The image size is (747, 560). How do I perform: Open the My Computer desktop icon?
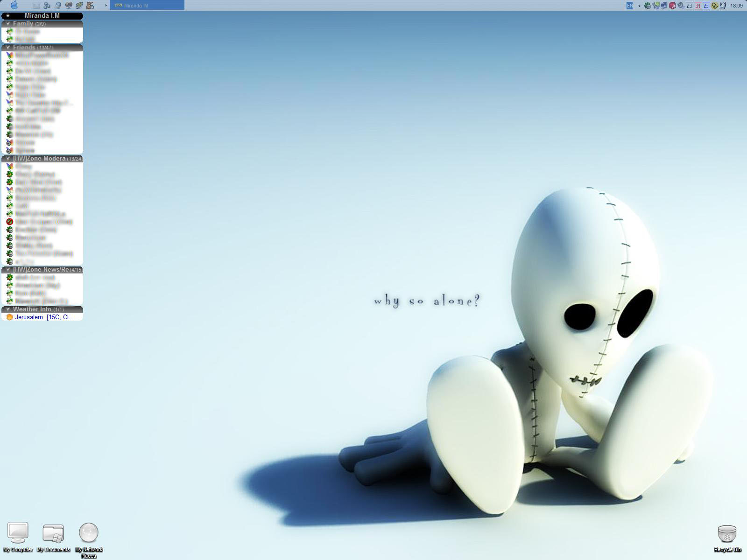pyautogui.click(x=18, y=537)
